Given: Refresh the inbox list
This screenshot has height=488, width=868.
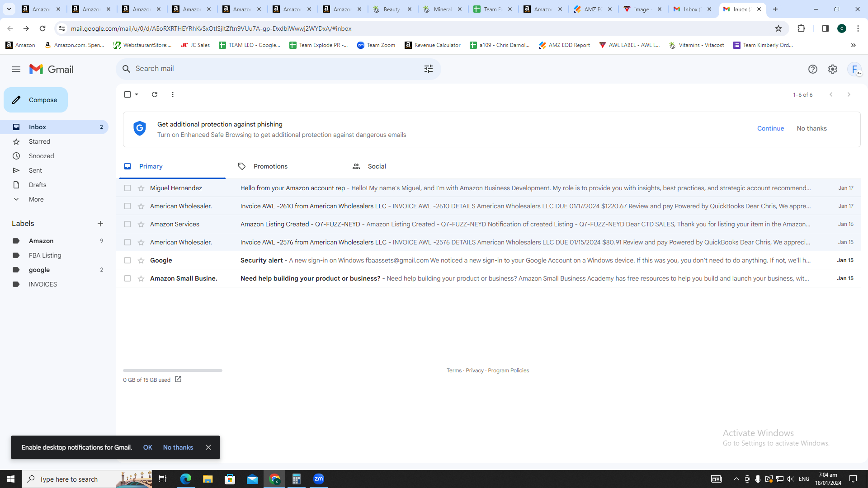Looking at the screenshot, I should coord(155,94).
